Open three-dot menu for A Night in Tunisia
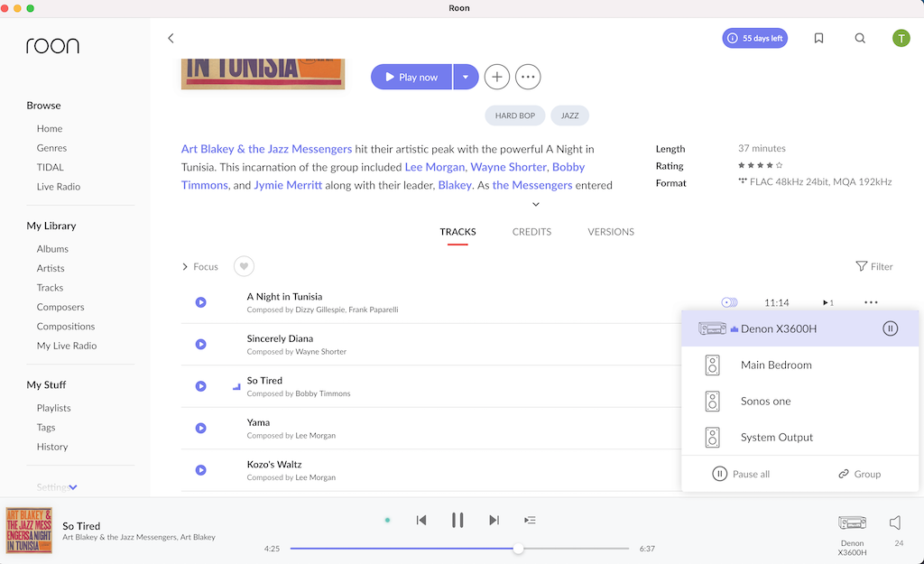The width and height of the screenshot is (924, 564). point(871,302)
